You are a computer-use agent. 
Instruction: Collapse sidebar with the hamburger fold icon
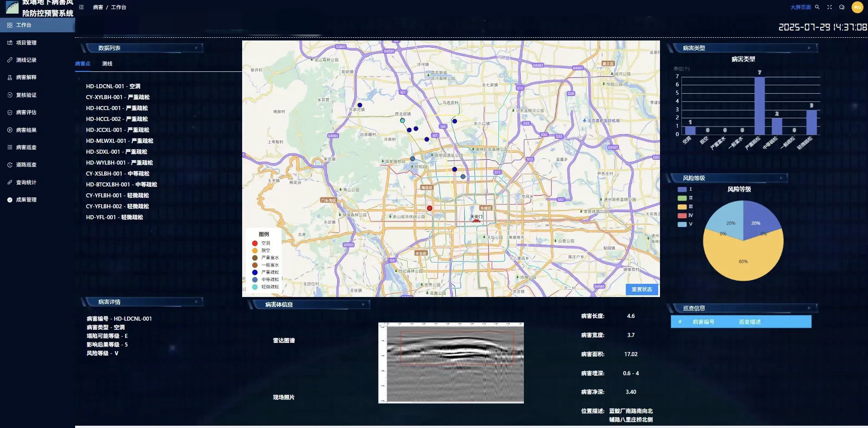click(81, 7)
